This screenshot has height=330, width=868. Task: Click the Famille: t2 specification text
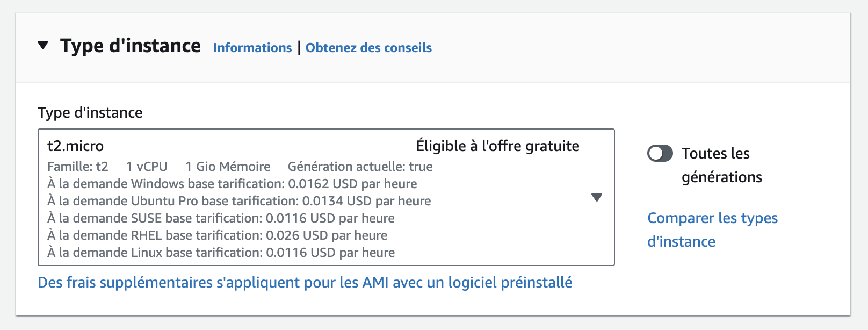tap(78, 167)
